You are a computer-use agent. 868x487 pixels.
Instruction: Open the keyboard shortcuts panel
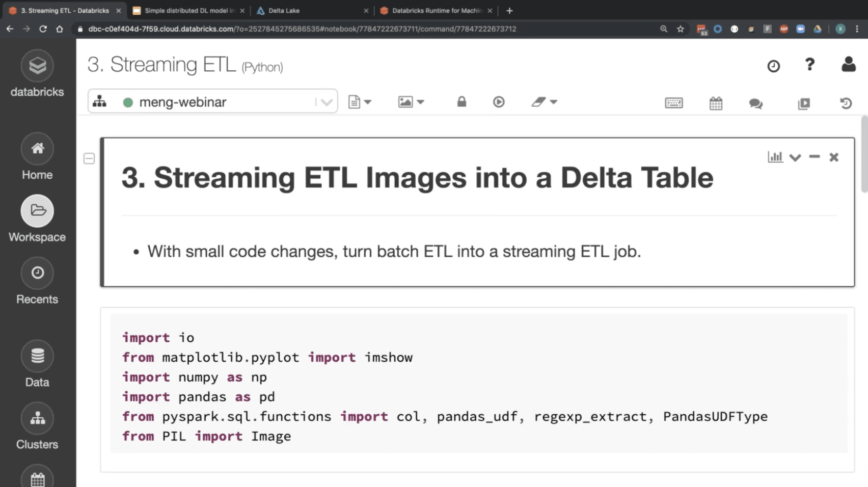coord(673,103)
